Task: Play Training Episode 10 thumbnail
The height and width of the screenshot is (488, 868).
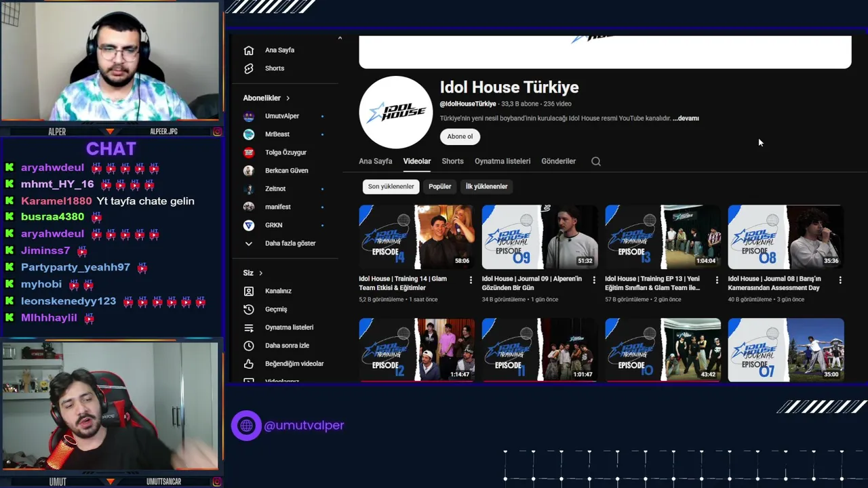Action: (x=663, y=350)
